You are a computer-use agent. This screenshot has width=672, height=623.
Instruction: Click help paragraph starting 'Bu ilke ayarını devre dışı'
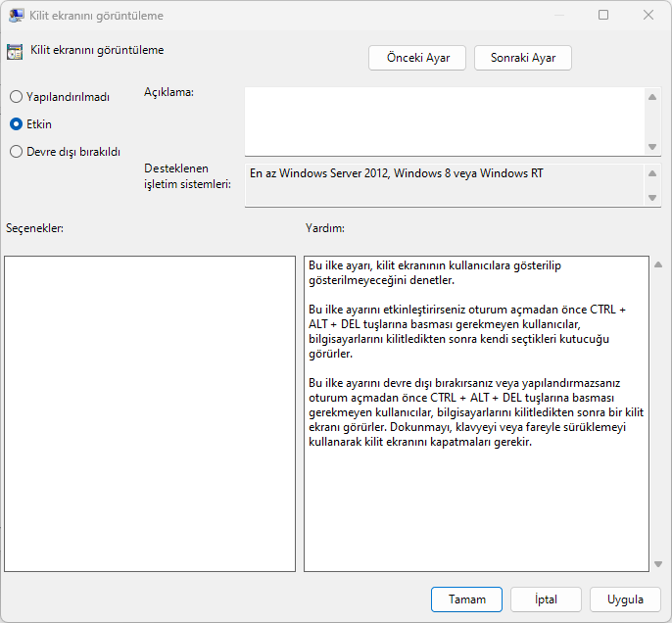(x=476, y=412)
